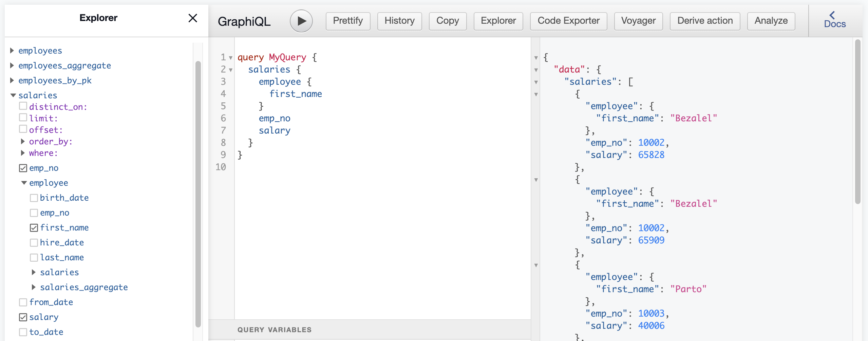Click the salary value 65828
The image size is (868, 341).
pos(651,155)
